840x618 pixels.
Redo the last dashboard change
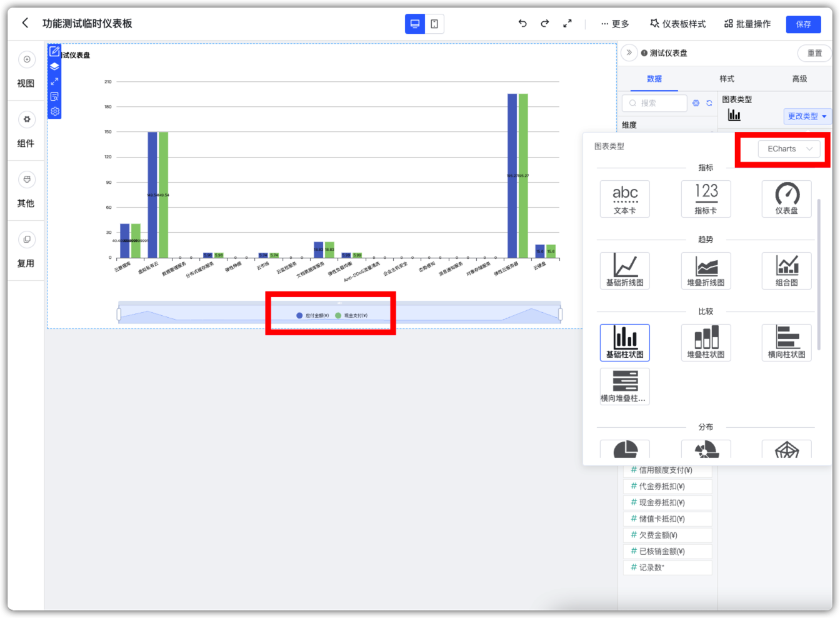(545, 24)
